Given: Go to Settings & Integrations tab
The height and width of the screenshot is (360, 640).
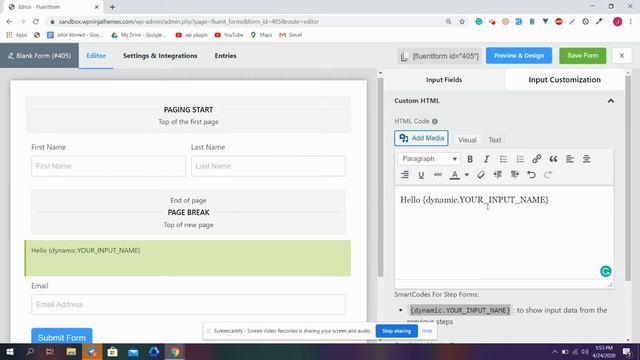Looking at the screenshot, I should [160, 56].
